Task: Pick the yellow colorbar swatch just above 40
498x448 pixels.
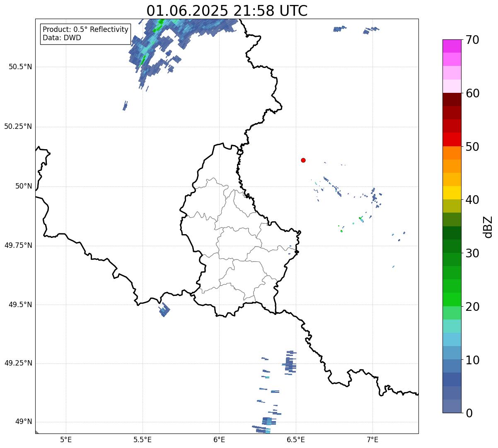Action: tap(452, 193)
